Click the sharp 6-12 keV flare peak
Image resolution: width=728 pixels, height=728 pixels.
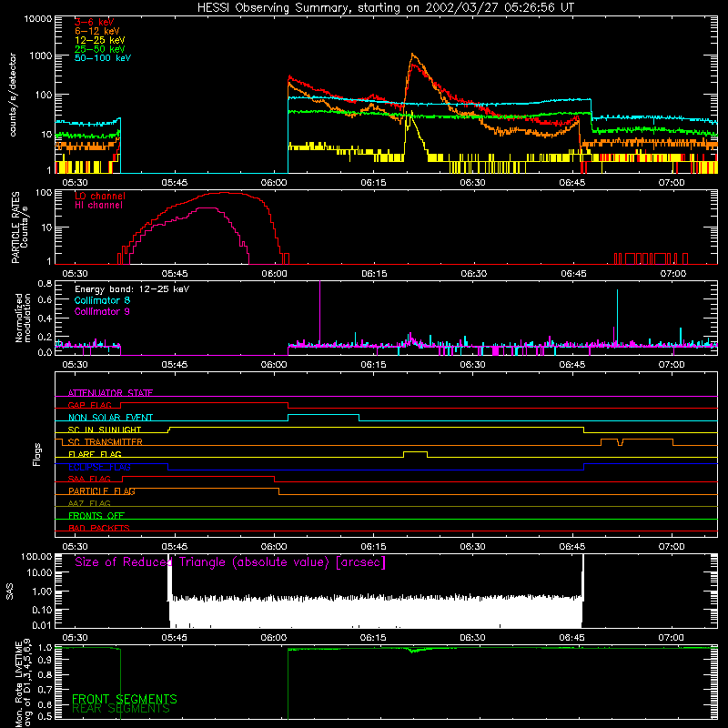[413, 55]
